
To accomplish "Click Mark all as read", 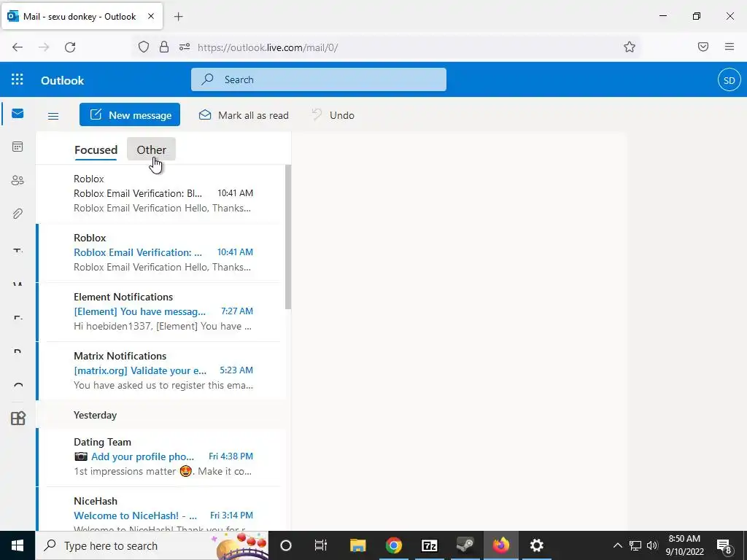I will pos(244,115).
